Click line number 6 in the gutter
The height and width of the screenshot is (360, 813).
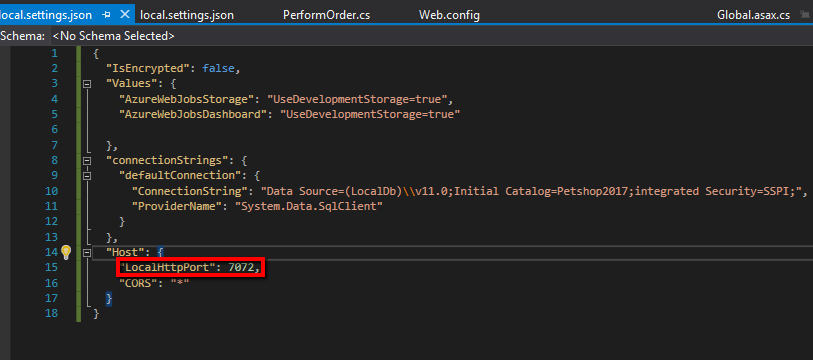(x=54, y=129)
